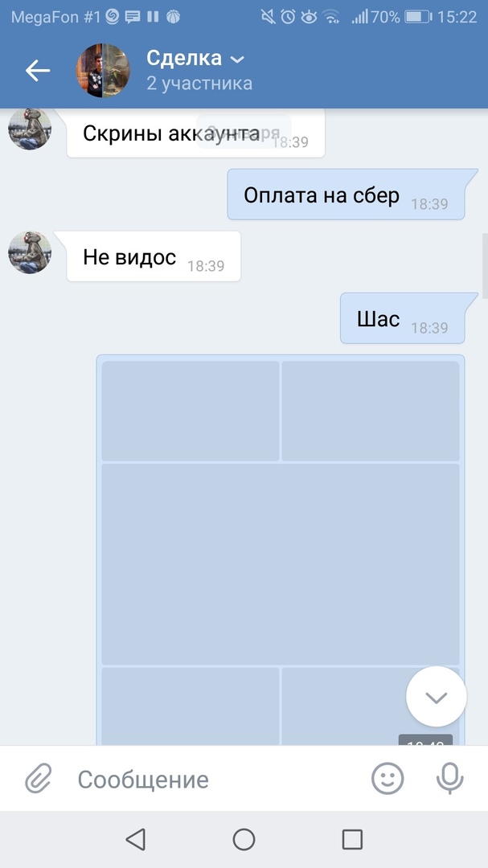The width and height of the screenshot is (488, 868).
Task: Open the large middle photo attachment
Action: (281, 563)
